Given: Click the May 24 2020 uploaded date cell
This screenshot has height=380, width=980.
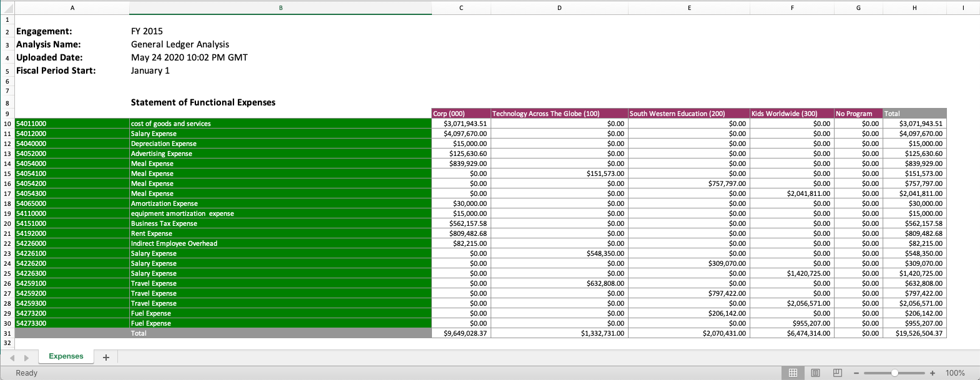Looking at the screenshot, I should point(189,57).
